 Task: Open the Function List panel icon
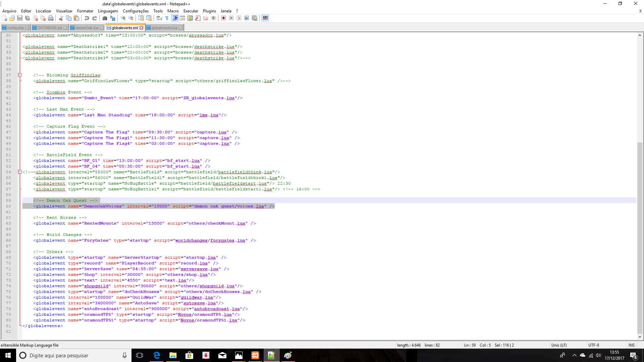coord(198,18)
